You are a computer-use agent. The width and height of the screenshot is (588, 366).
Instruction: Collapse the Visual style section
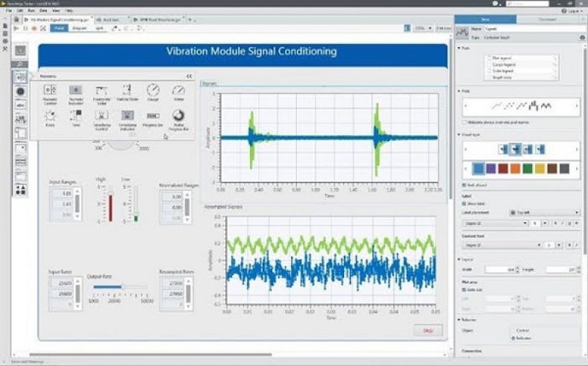(x=460, y=135)
